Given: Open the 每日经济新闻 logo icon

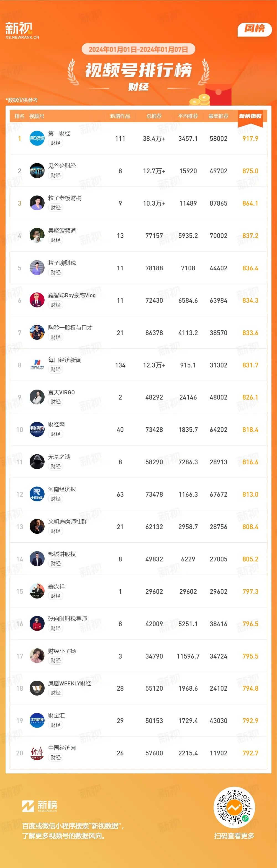Looking at the screenshot, I should pyautogui.click(x=37, y=365).
